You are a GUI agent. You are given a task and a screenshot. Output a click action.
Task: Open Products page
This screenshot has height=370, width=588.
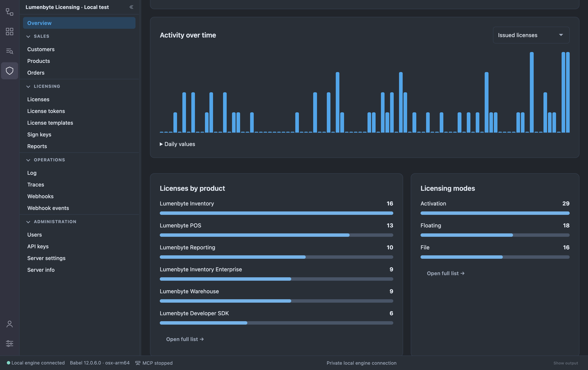pos(39,61)
